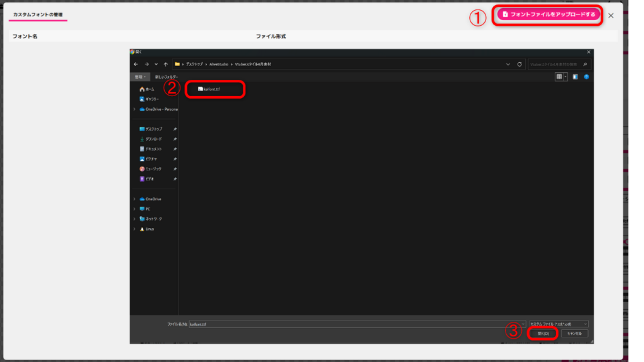Viewport: 644px width, 362px height.
Task: Go forward in the file dialog
Action: tap(147, 64)
